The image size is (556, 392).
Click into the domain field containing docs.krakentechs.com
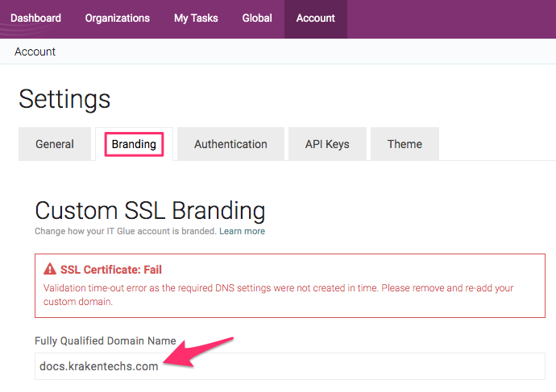pyautogui.click(x=290, y=365)
